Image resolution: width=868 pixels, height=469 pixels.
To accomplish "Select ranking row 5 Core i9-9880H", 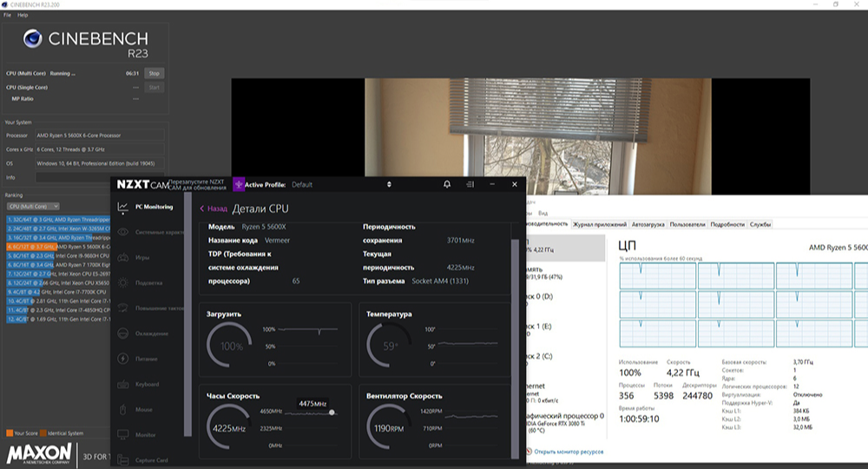I will (x=58, y=256).
